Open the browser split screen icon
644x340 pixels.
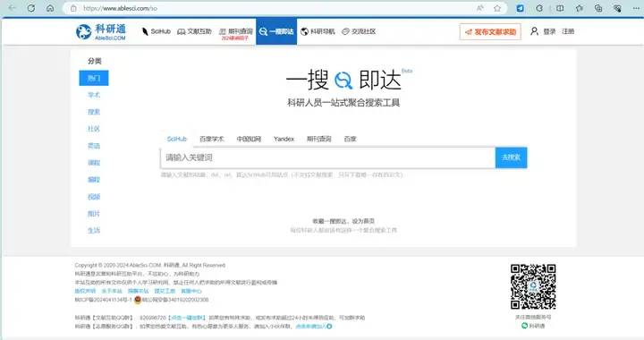(560, 8)
